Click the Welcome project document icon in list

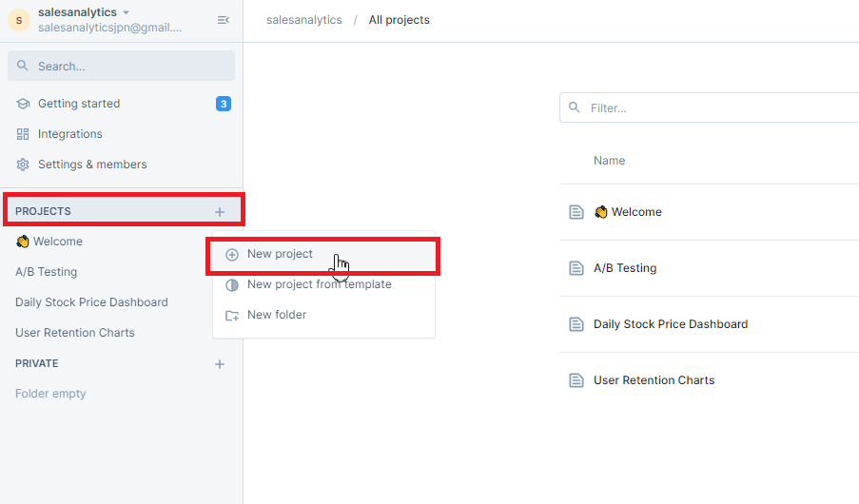pos(576,212)
